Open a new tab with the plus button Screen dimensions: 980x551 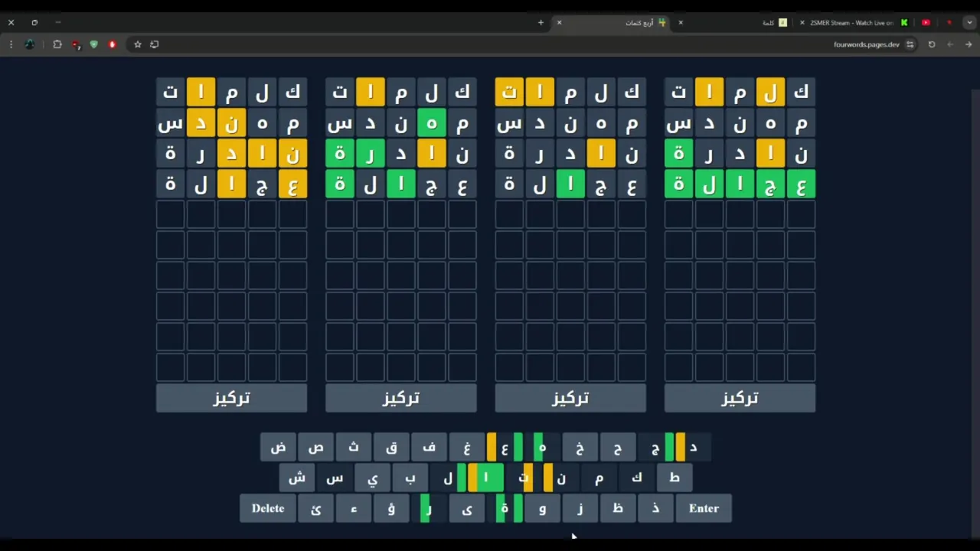[541, 22]
